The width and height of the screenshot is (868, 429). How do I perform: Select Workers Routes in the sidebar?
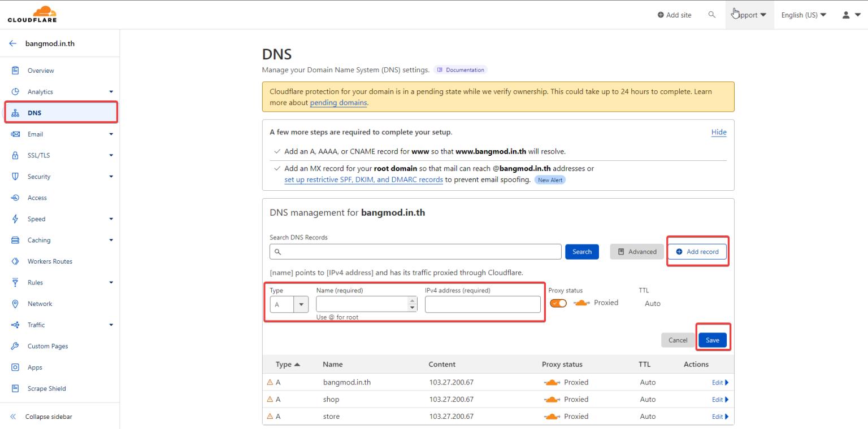[x=50, y=261]
